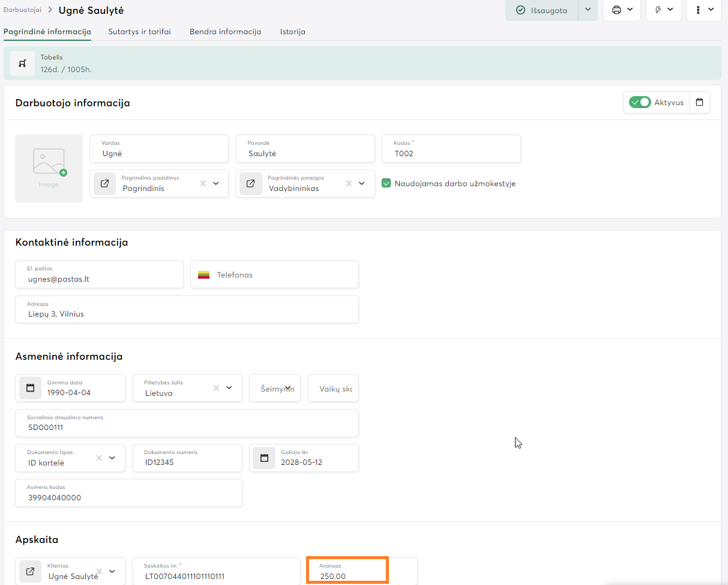Click the calendar icon beside Aktyvus
Screen dimensions: 728x585
(x=699, y=103)
